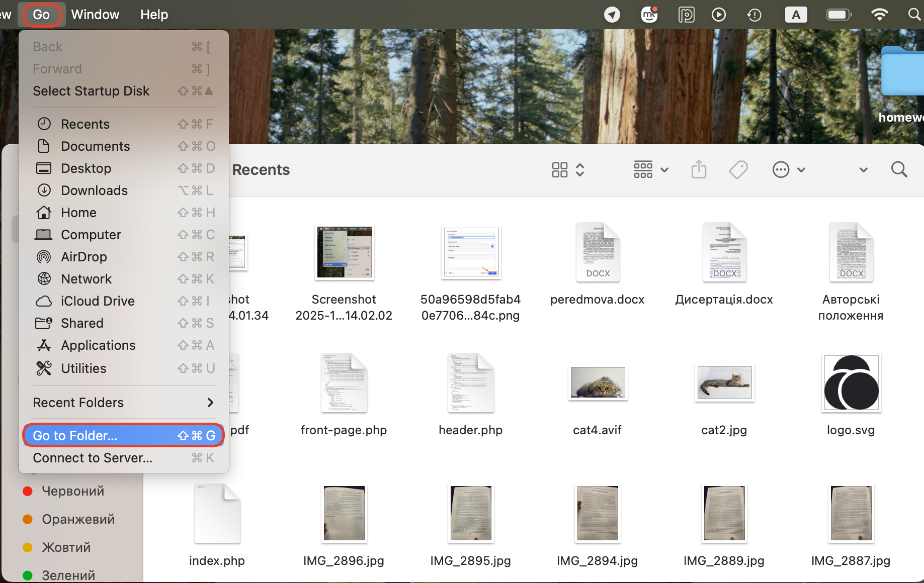Open the More actions ellipsis icon
This screenshot has width=924, height=583.
tap(780, 169)
